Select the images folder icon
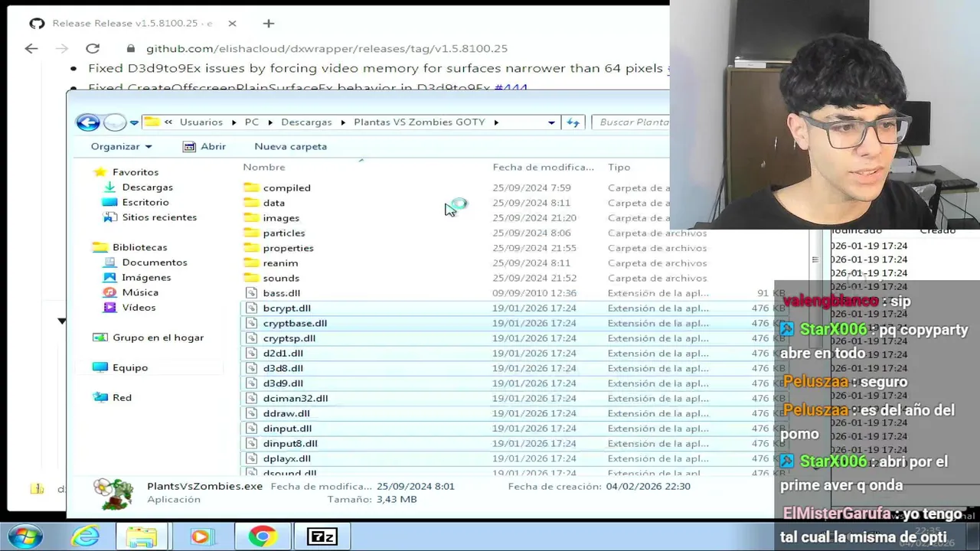980x551 pixels. (x=252, y=217)
